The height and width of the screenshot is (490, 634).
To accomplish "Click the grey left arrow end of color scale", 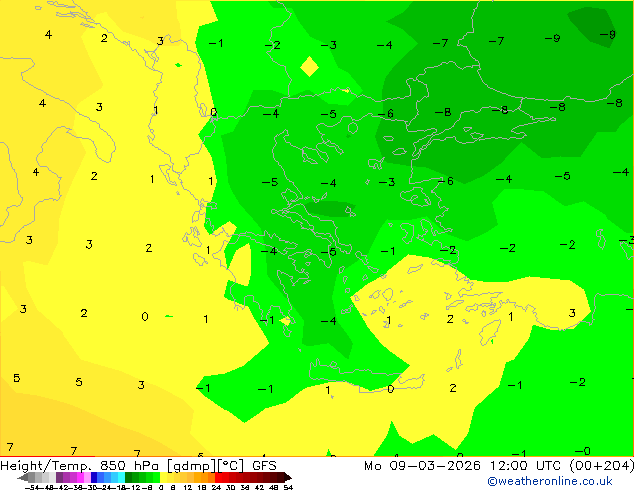I will tap(23, 477).
